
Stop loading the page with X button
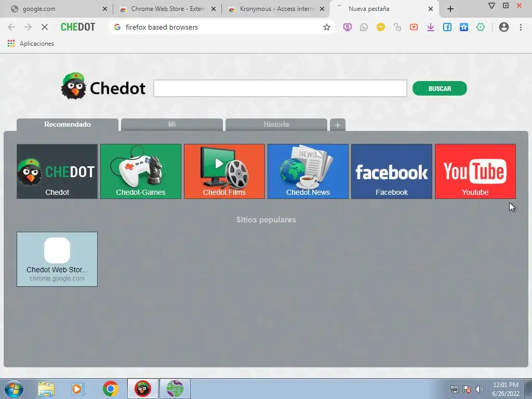pyautogui.click(x=45, y=27)
